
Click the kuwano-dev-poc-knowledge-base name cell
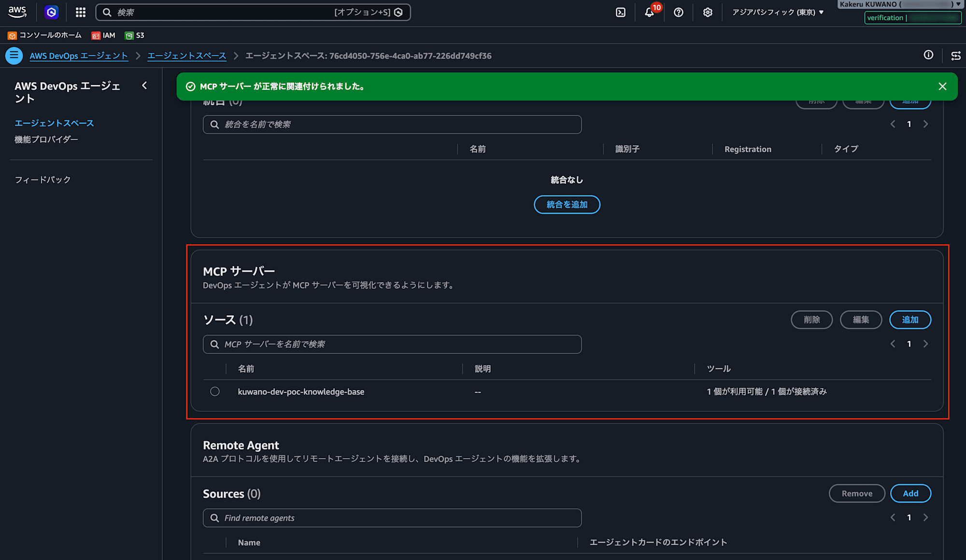point(301,392)
